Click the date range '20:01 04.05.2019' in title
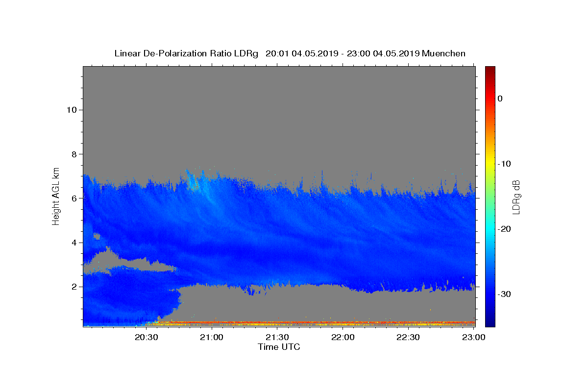This screenshot has height=392, width=588. 301,53
